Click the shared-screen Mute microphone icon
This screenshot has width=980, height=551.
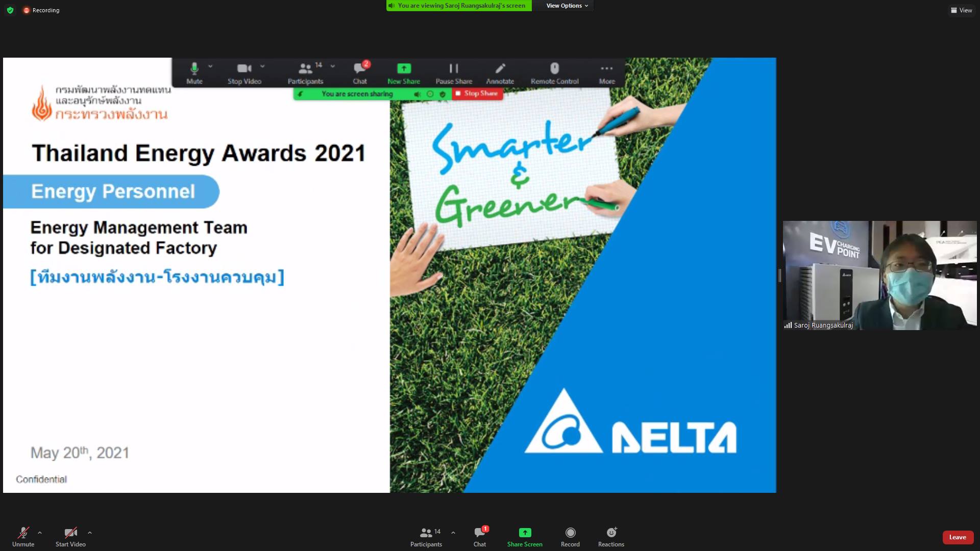click(194, 68)
